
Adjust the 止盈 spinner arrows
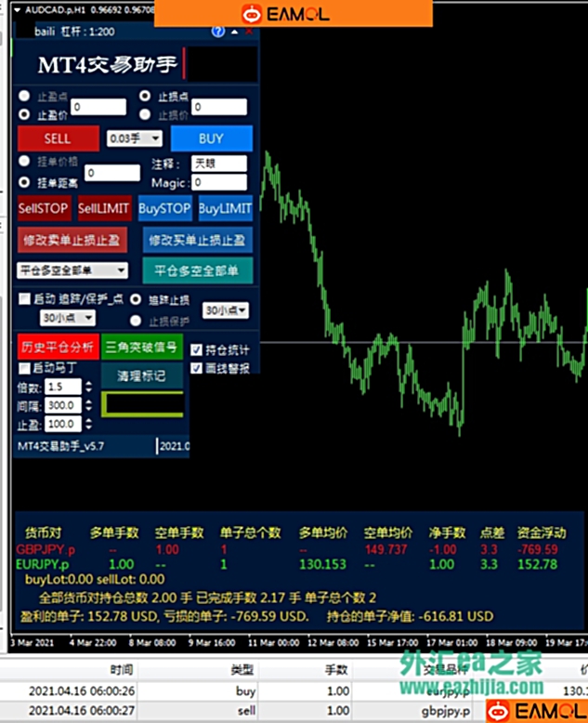88,424
